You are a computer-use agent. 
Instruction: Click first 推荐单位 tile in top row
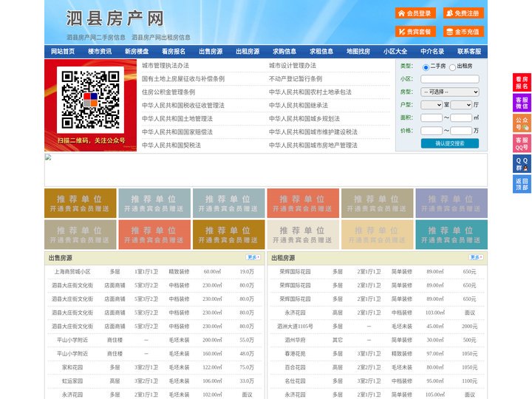point(81,203)
